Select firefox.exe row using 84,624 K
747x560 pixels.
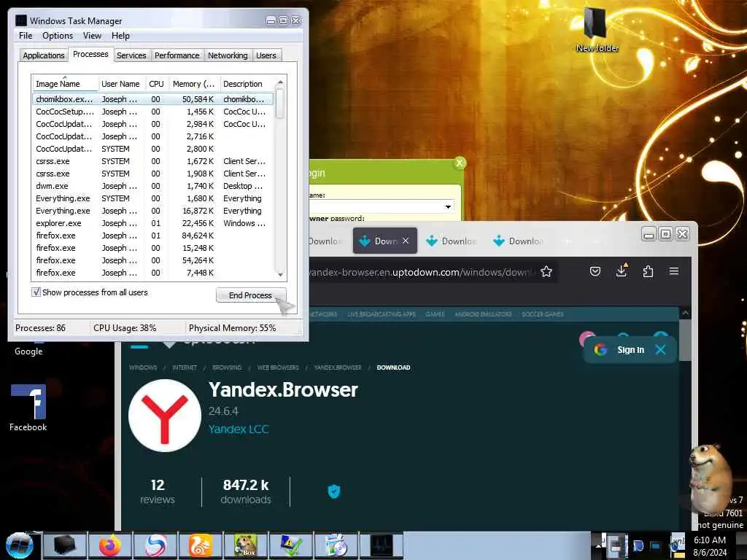tap(153, 236)
